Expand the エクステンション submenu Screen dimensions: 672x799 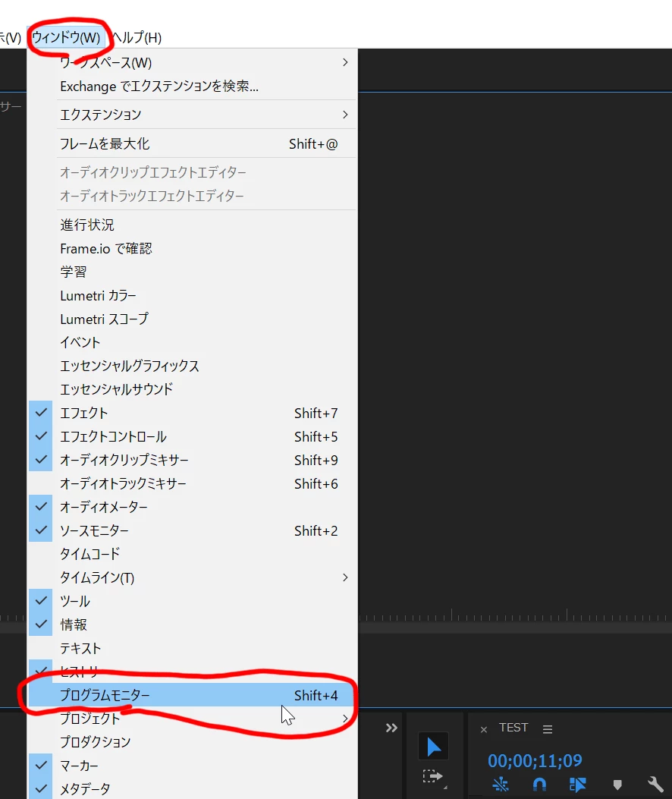(x=192, y=115)
